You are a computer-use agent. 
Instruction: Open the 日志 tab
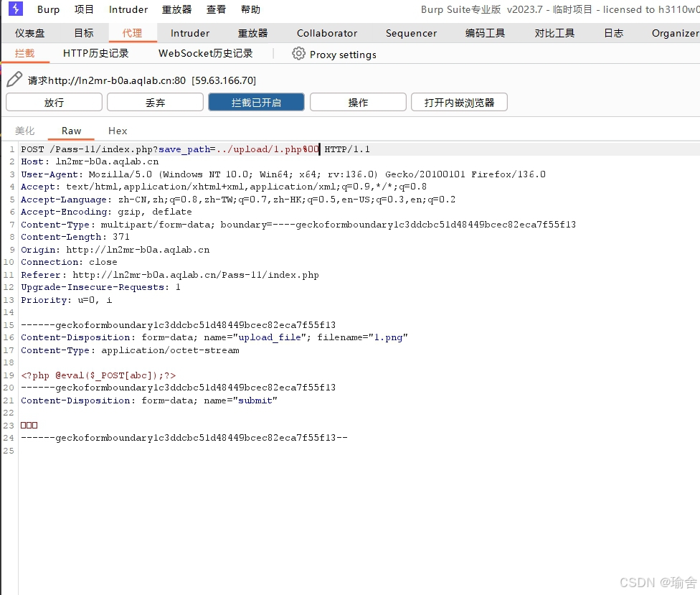613,33
